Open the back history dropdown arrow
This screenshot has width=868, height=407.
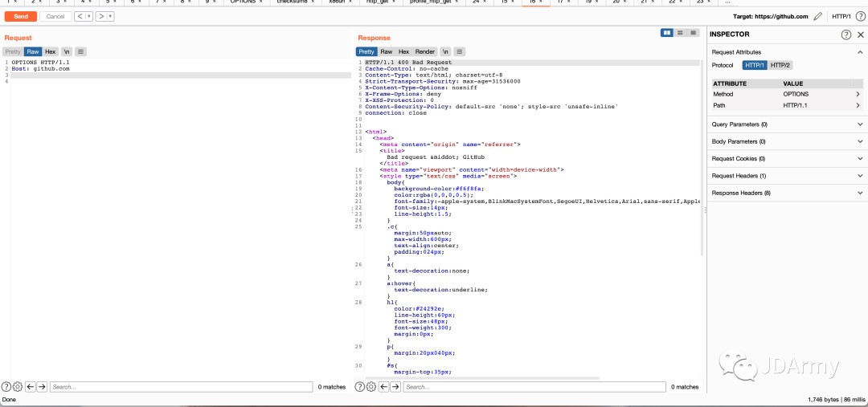pos(89,17)
